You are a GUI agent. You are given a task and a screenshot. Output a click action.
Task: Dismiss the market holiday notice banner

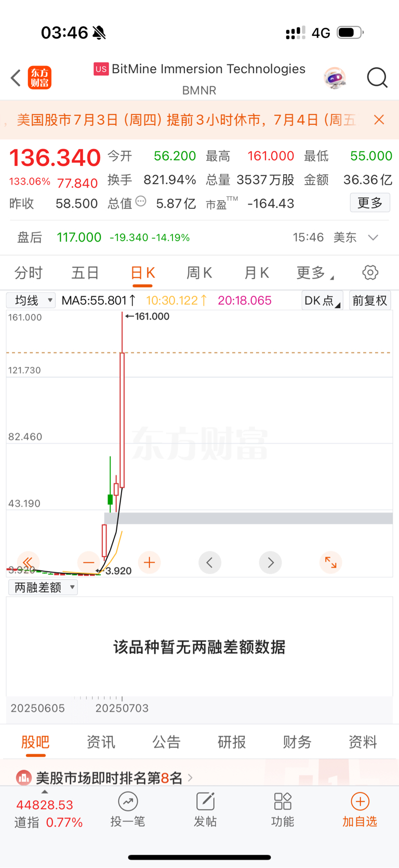click(x=379, y=120)
